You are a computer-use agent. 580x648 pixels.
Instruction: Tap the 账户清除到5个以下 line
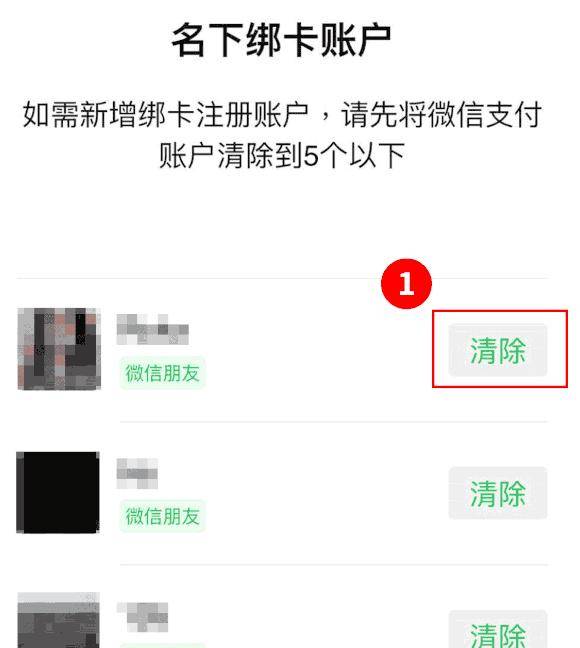282,155
